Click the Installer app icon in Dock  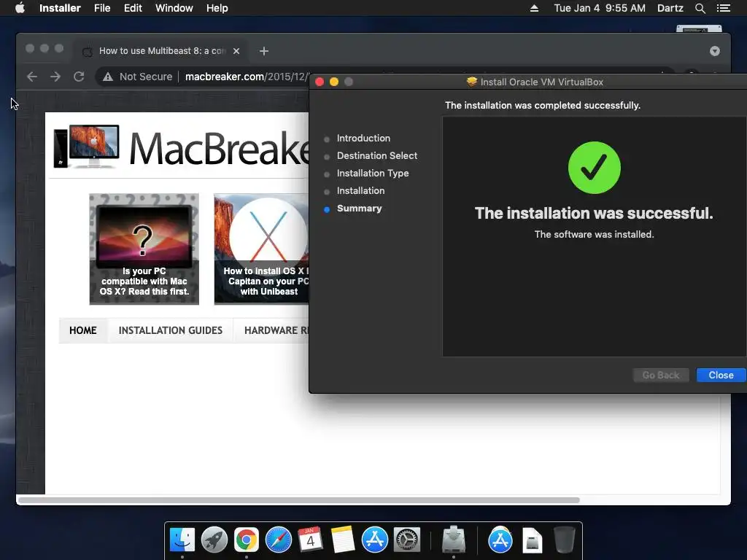click(x=454, y=540)
